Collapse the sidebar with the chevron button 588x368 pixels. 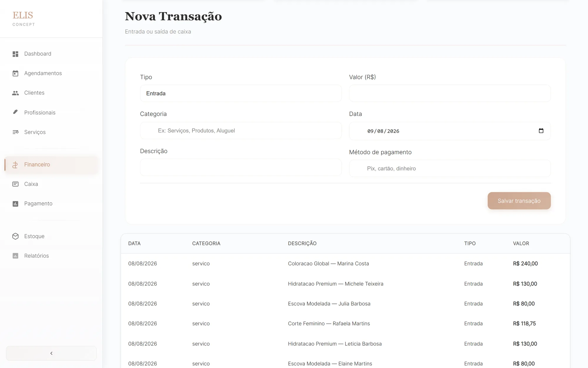(51, 353)
